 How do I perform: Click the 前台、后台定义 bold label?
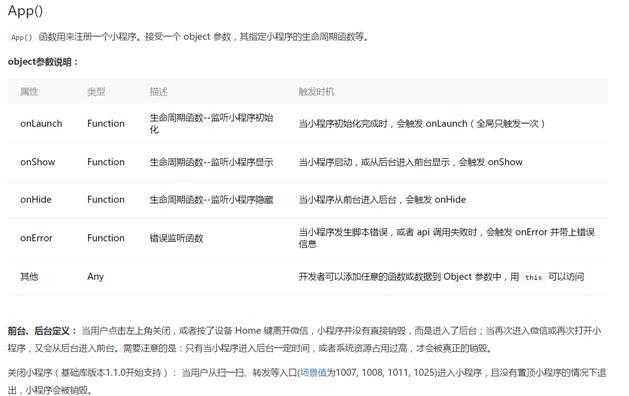tap(42, 331)
